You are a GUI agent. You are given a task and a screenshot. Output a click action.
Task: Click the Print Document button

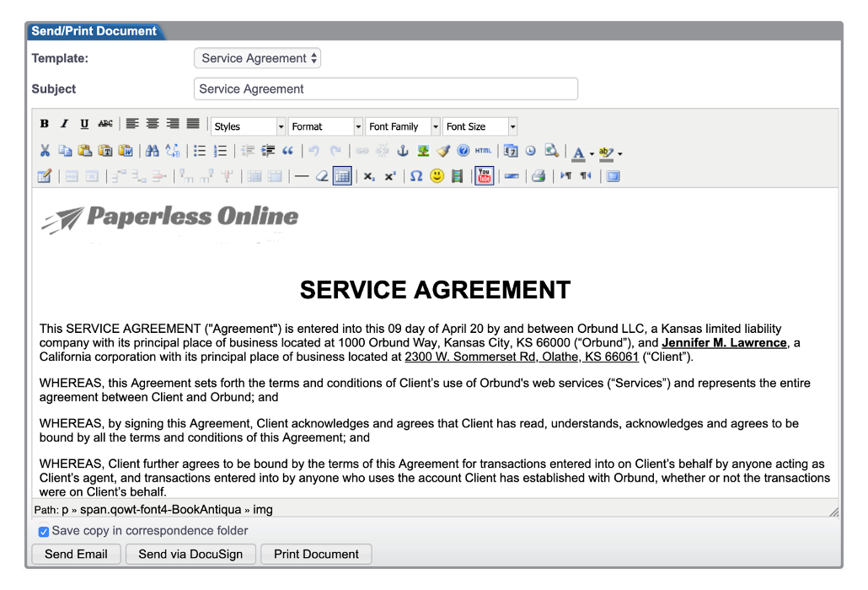click(316, 554)
